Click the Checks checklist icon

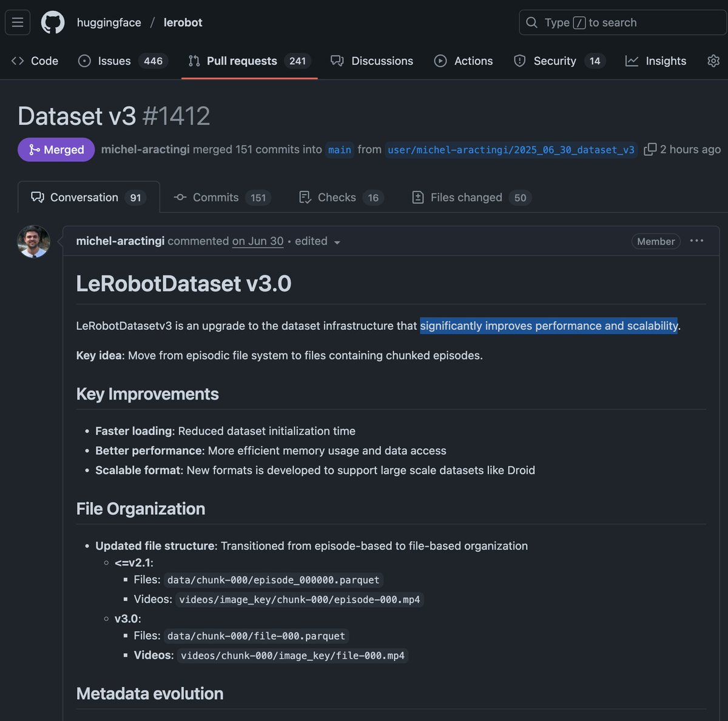coord(305,197)
